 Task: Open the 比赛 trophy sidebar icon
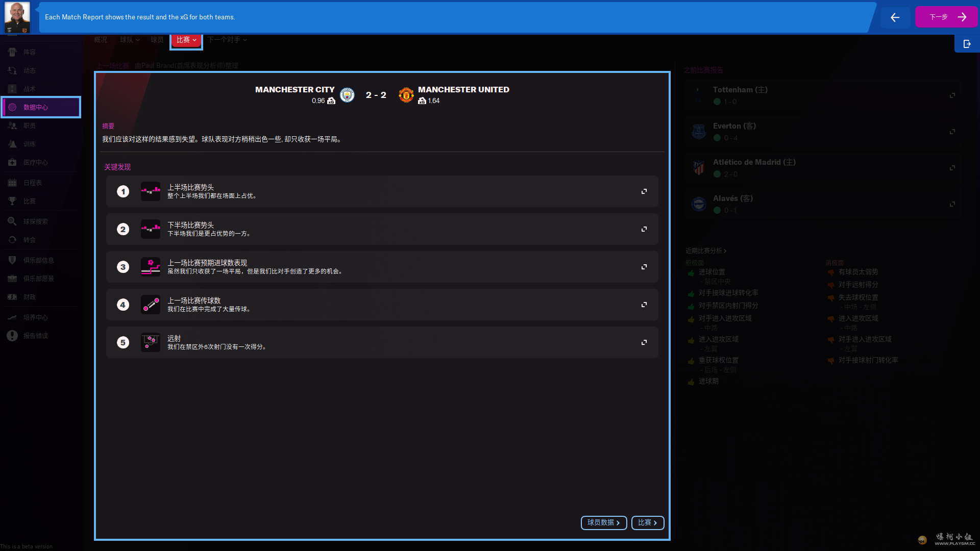(x=12, y=201)
